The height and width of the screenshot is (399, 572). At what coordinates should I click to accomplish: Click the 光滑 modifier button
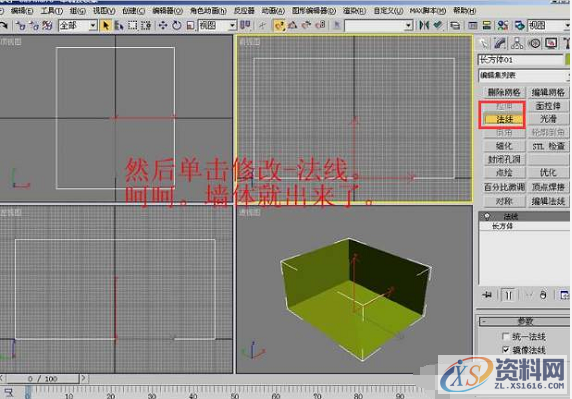pos(548,119)
